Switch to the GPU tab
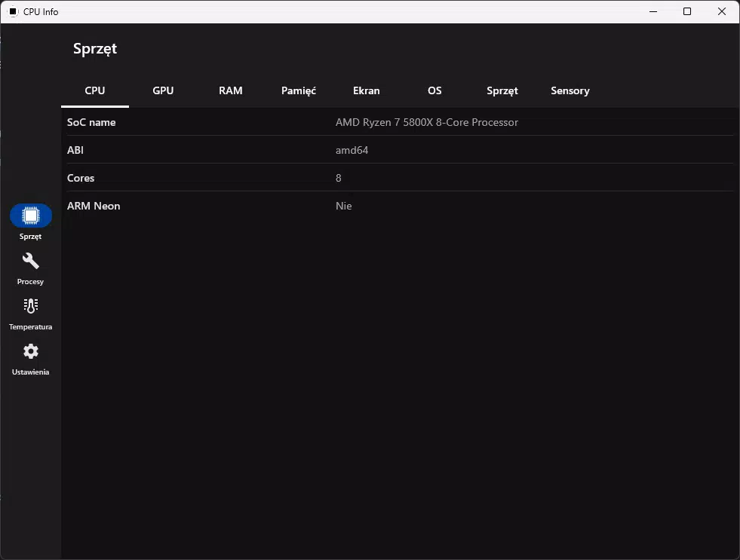Image resolution: width=740 pixels, height=560 pixels. pos(163,90)
